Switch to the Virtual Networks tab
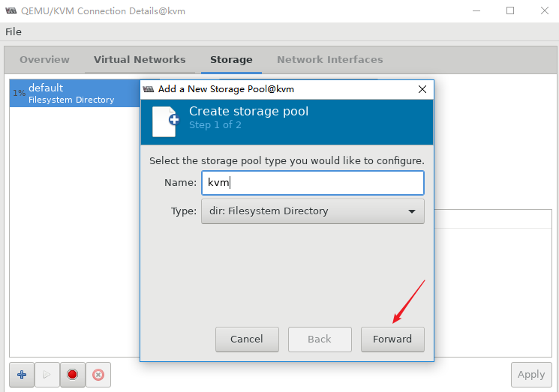 pos(140,59)
